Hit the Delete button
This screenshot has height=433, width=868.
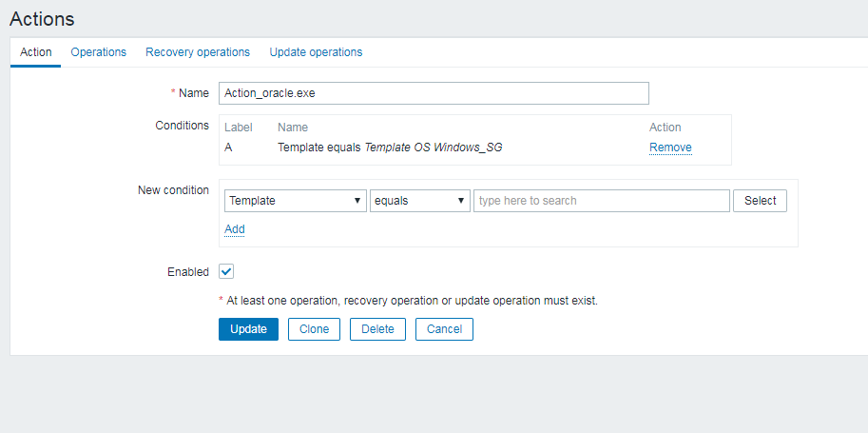[377, 329]
